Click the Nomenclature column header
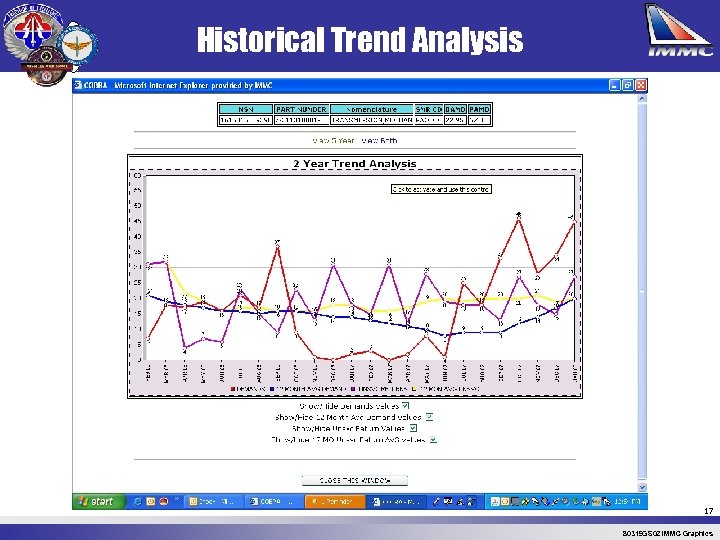The width and height of the screenshot is (720, 540). 371,109
